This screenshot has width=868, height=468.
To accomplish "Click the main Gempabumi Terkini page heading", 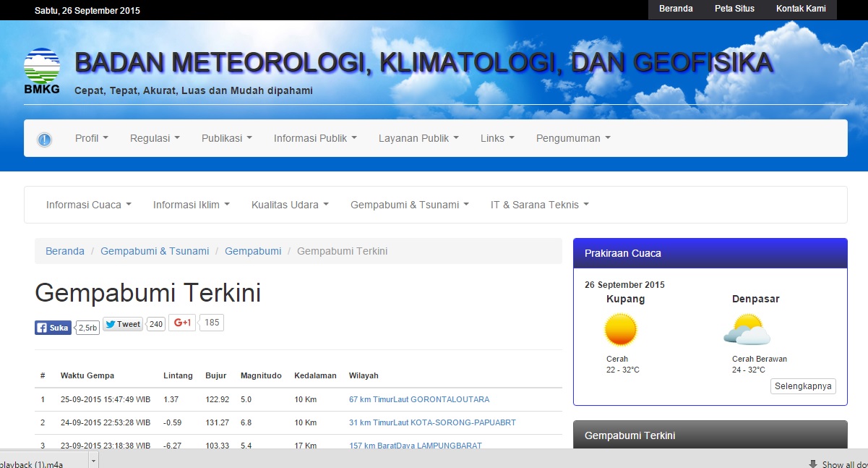I will pos(147,293).
